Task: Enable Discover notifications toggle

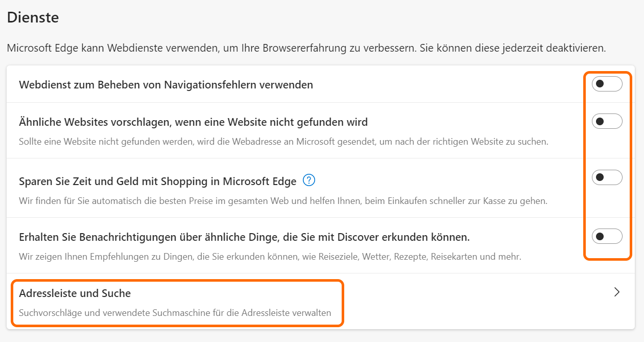Action: click(x=607, y=236)
